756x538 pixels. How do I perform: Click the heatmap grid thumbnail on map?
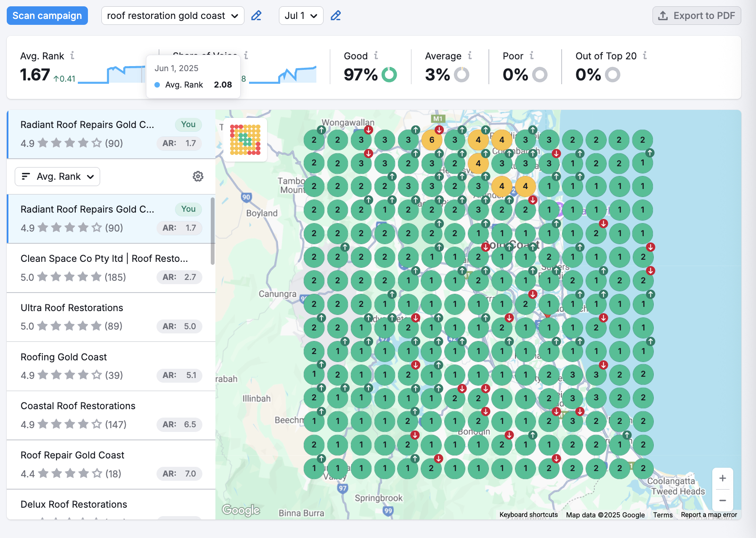pyautogui.click(x=245, y=140)
